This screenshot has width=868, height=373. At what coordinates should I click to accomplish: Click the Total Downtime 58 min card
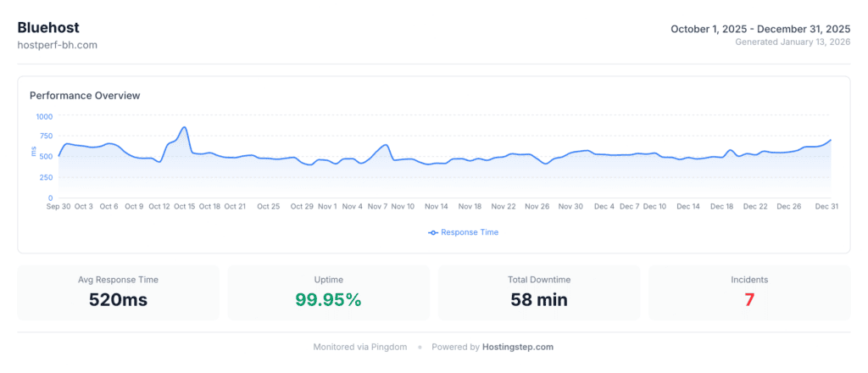tap(538, 292)
